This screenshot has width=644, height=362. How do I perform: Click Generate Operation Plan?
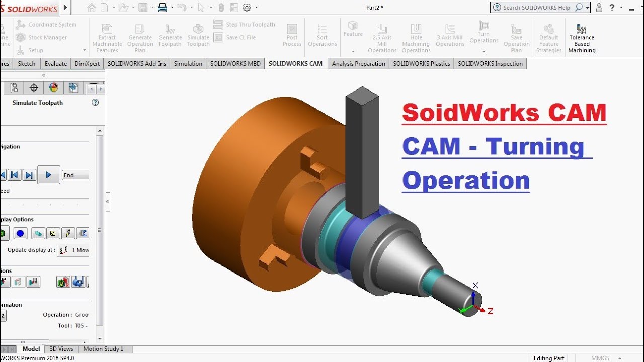click(140, 38)
